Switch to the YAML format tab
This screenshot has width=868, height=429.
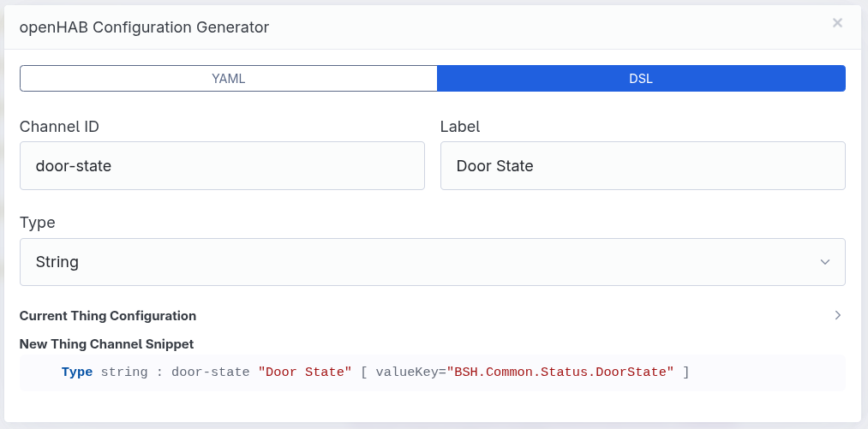[x=229, y=78]
